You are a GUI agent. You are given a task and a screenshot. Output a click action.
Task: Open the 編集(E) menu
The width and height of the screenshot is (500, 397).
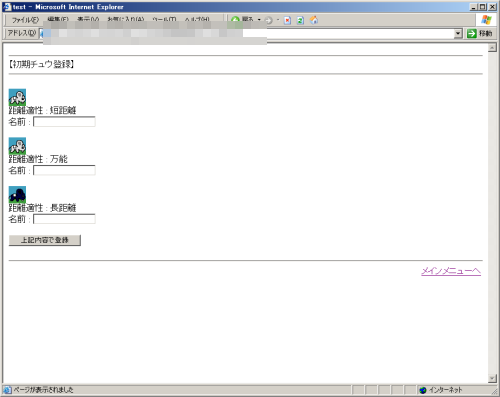[x=58, y=19]
